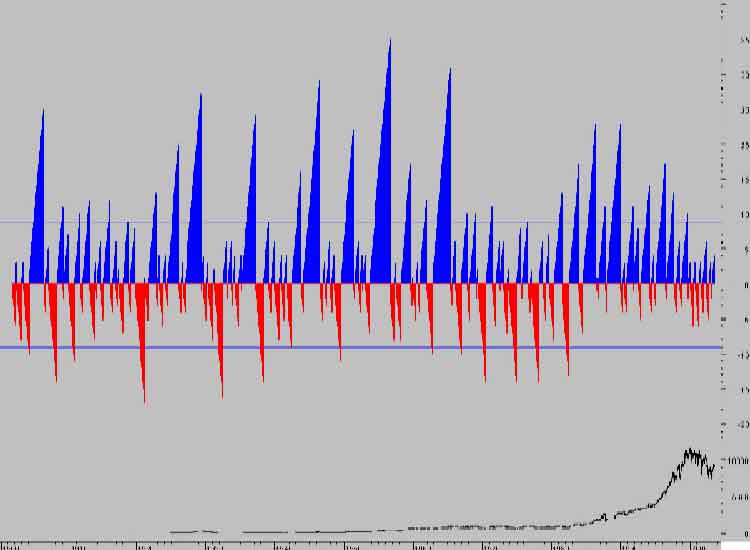Click the peak of the black price line
The height and width of the screenshot is (550, 750).
click(688, 451)
